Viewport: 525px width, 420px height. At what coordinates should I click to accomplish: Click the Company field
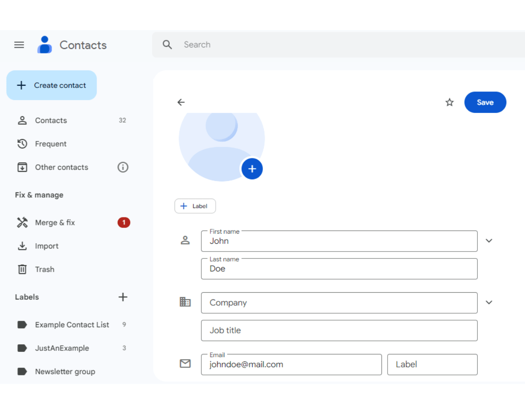[339, 303]
